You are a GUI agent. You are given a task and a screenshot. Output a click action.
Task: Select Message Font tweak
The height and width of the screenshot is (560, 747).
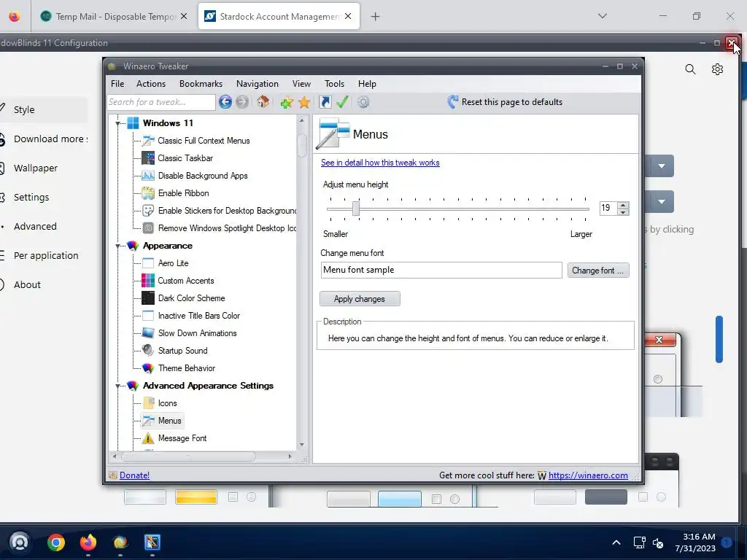click(175, 438)
